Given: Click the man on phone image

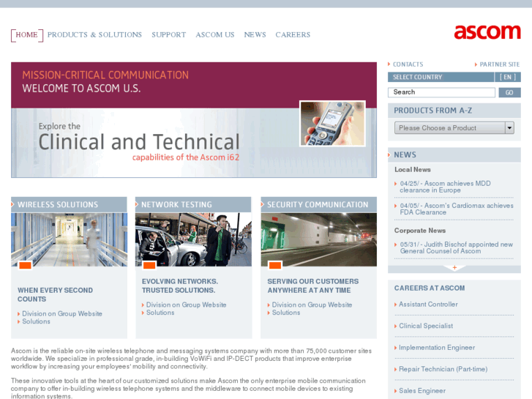Looking at the screenshot, I should tap(193, 239).
